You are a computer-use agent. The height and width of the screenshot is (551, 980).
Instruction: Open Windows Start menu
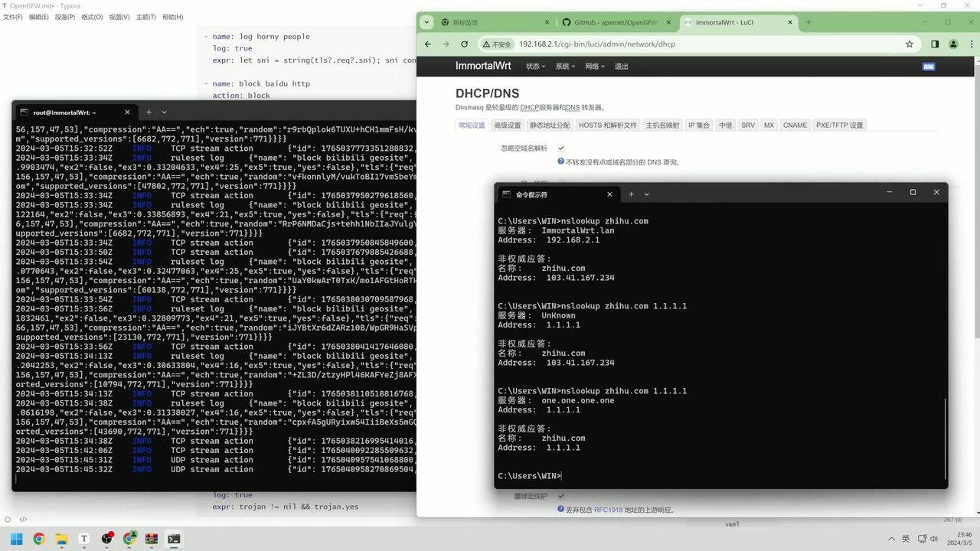click(16, 539)
